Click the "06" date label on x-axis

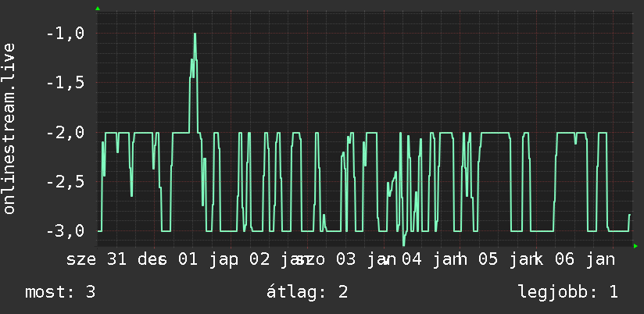coord(565,260)
